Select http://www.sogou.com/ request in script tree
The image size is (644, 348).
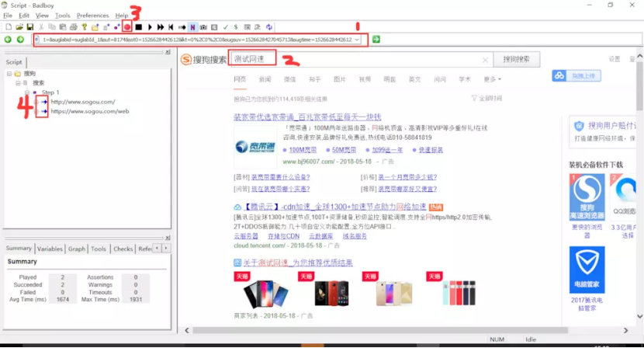(82, 102)
